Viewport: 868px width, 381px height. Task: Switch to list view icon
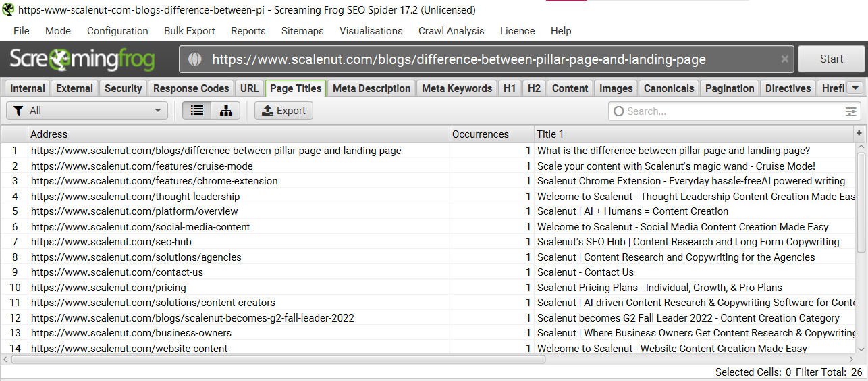[197, 111]
